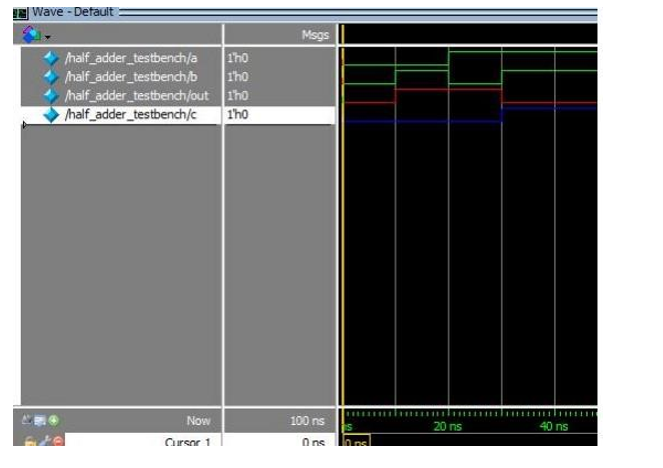Viewport: 663px width, 468px height.
Task: Select signal /half_adder_testbench/out
Action: [x=137, y=96]
